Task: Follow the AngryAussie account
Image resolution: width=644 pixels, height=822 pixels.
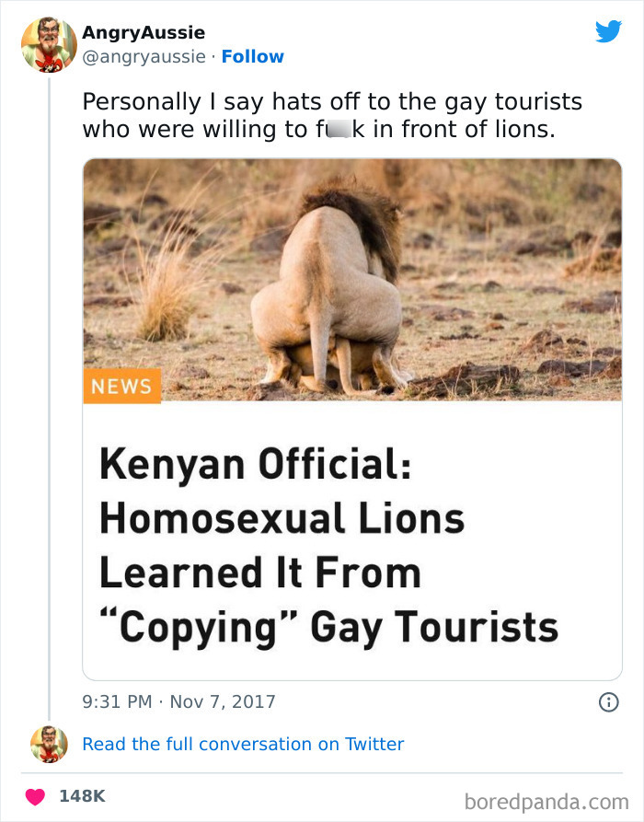Action: click(x=254, y=56)
